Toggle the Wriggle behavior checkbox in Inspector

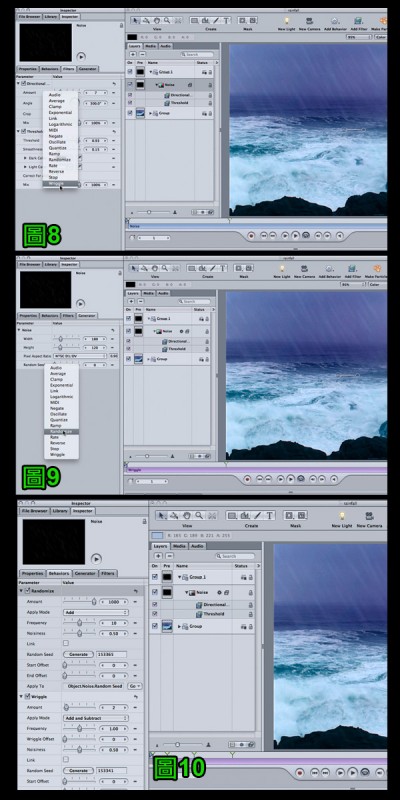pos(28,696)
